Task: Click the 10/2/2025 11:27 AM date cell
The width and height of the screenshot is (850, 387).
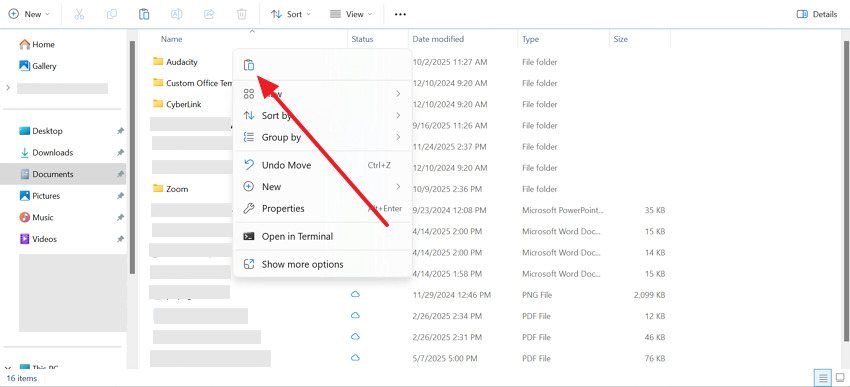Action: [x=450, y=62]
